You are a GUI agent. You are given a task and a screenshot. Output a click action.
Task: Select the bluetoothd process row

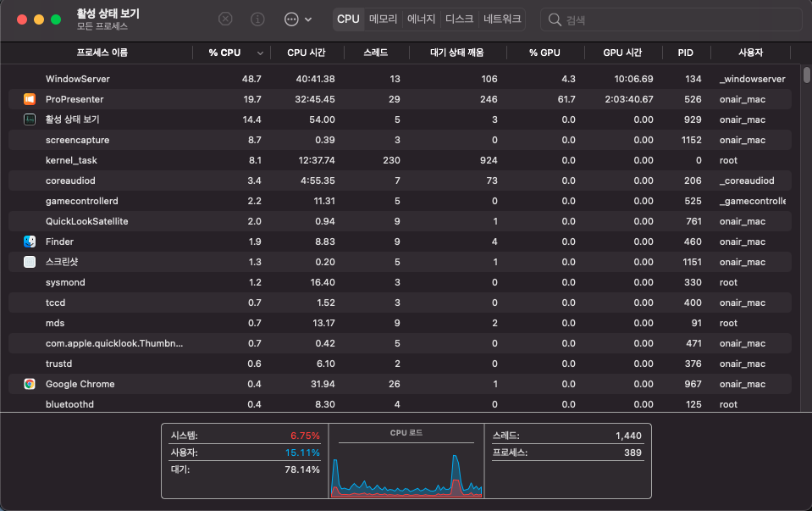point(400,403)
